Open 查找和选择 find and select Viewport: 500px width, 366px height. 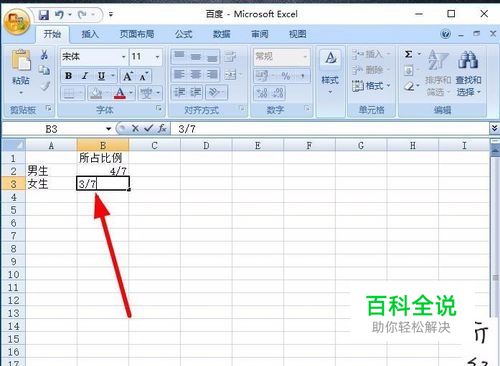pyautogui.click(x=468, y=73)
